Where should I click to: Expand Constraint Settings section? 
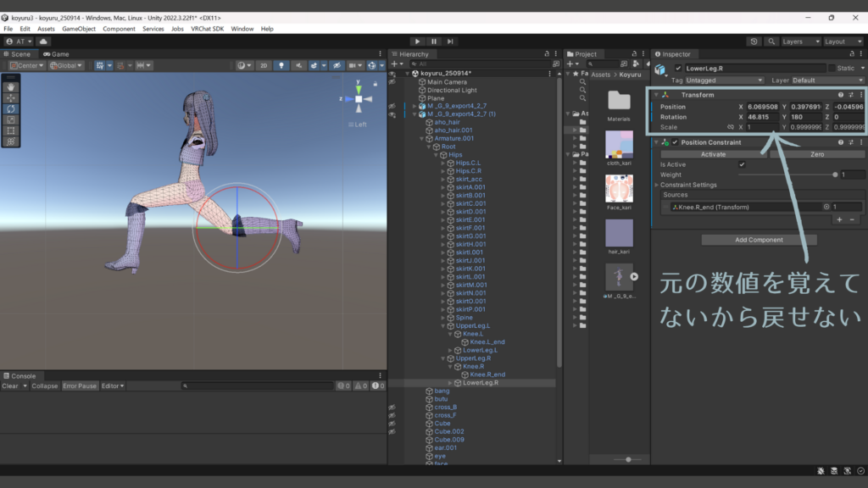(656, 185)
